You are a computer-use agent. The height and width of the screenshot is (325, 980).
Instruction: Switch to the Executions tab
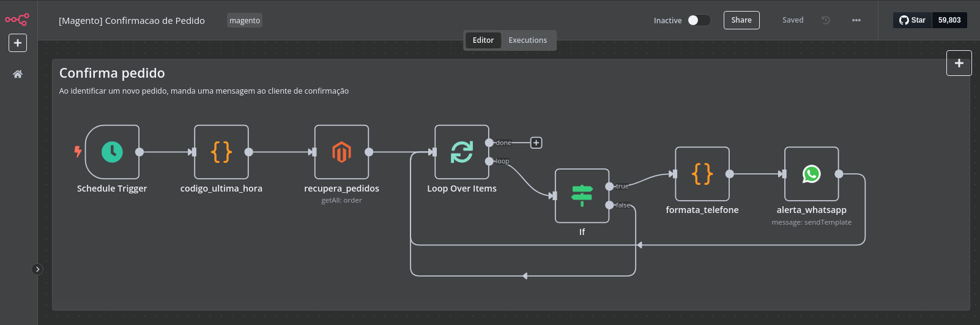[527, 40]
